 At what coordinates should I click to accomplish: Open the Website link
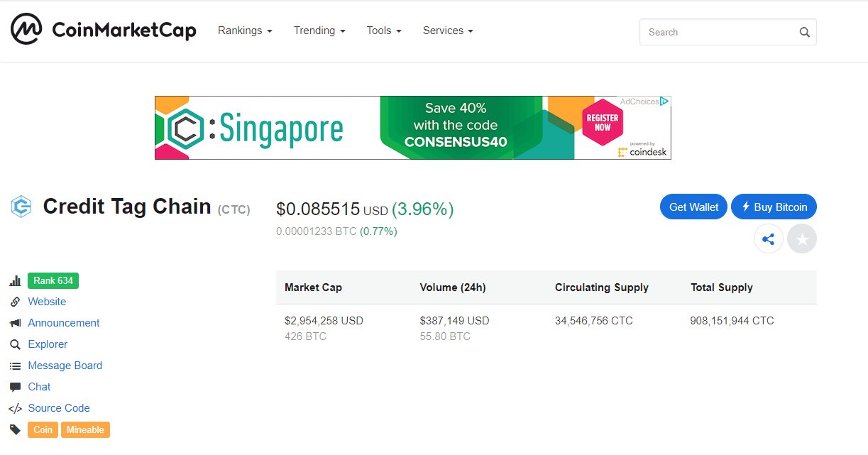[x=47, y=302]
